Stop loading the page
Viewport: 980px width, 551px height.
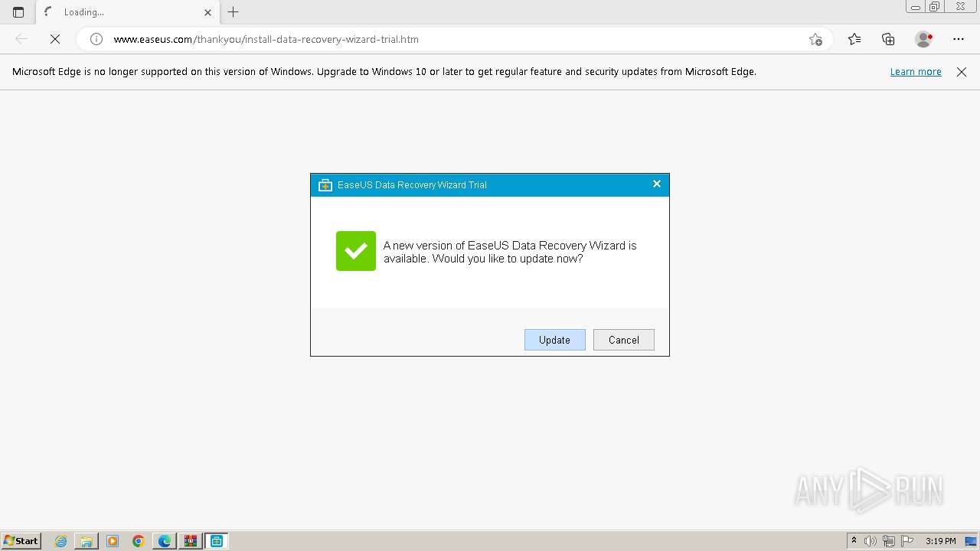point(55,39)
